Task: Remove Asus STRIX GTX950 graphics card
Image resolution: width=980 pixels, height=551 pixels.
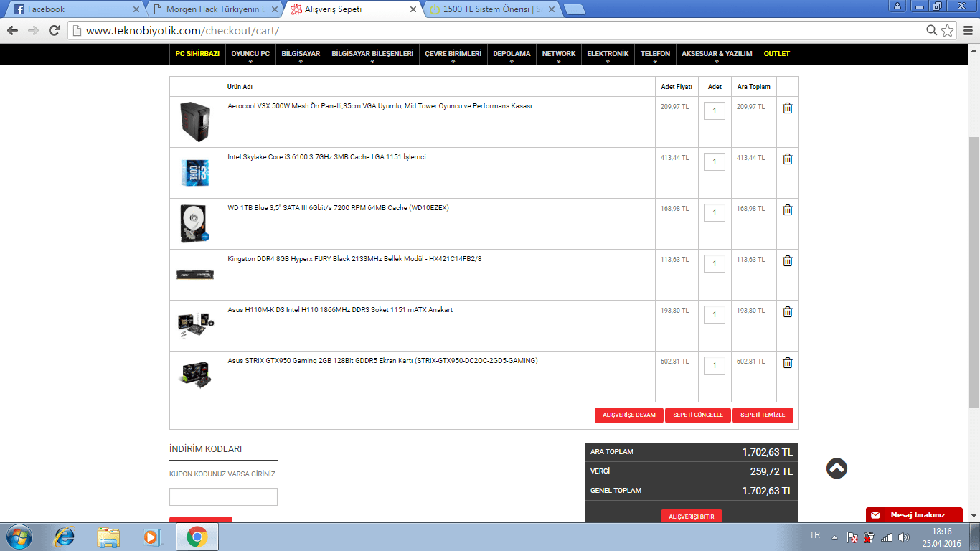Action: point(787,362)
